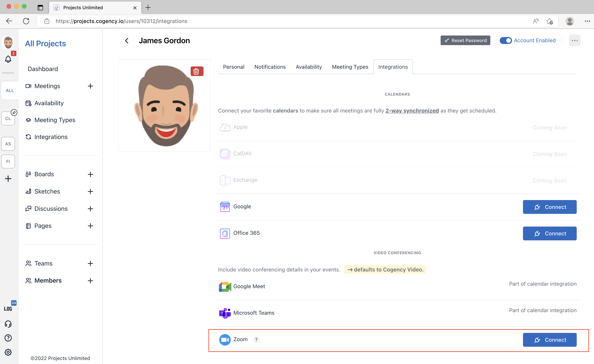This screenshot has height=364, width=594.
Task: Open the LOG activity icon
Action: point(8,309)
